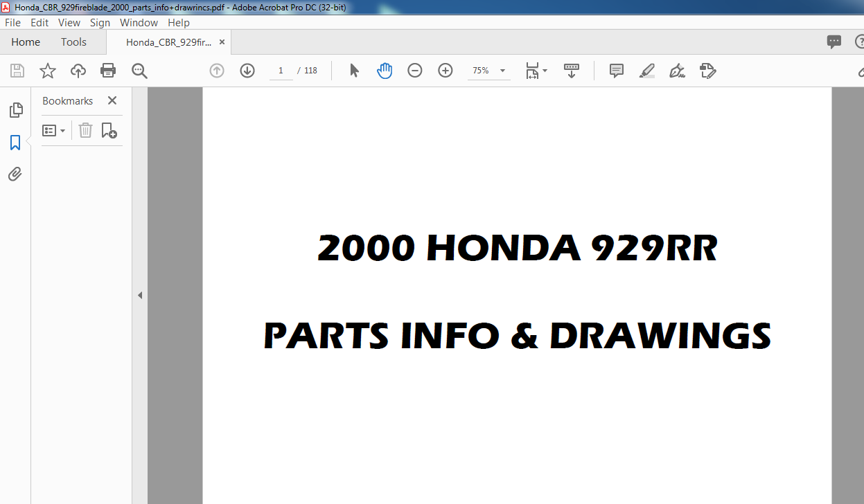
Task: Open the Sign menu
Action: (100, 23)
